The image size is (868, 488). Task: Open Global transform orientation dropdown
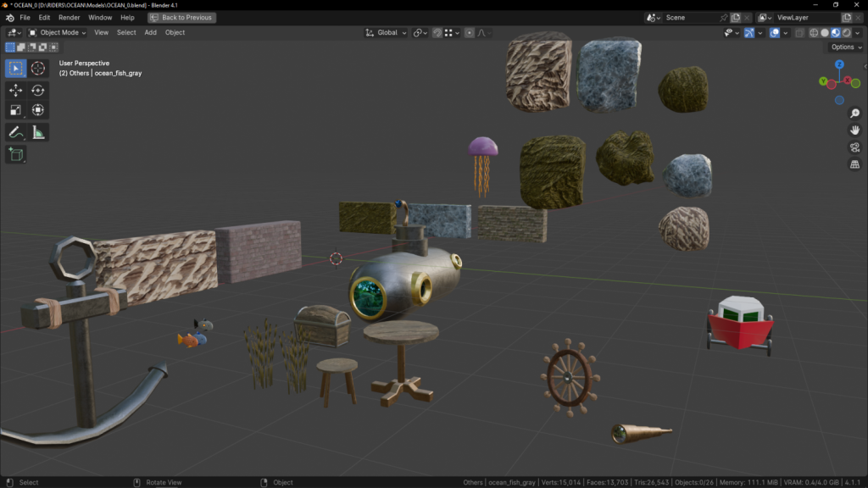coord(387,33)
